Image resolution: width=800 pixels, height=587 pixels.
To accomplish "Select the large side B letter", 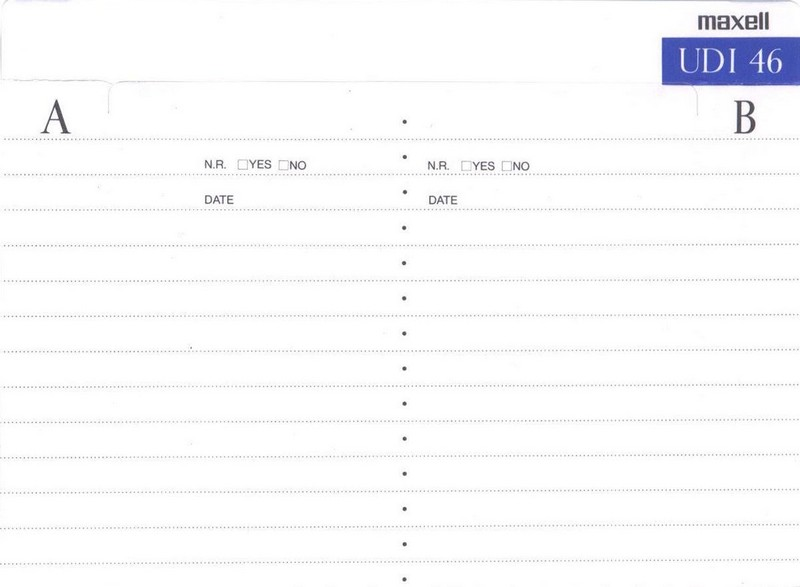I will click(744, 119).
